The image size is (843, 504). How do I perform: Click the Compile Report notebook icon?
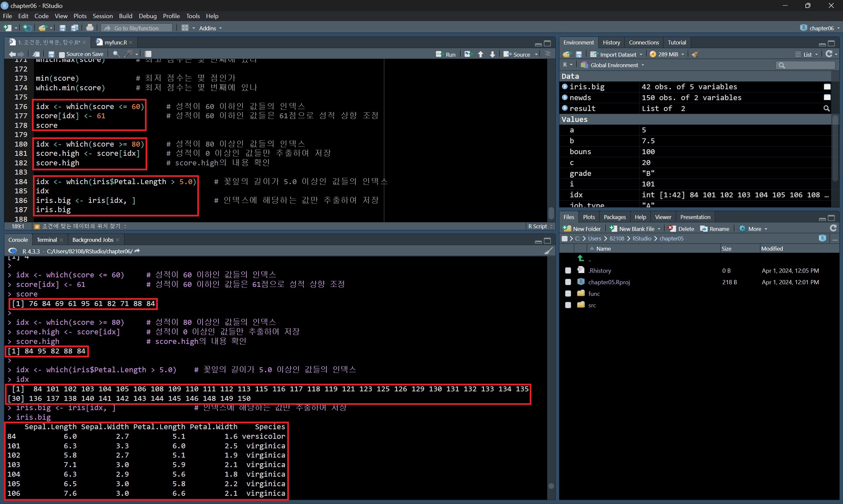148,54
